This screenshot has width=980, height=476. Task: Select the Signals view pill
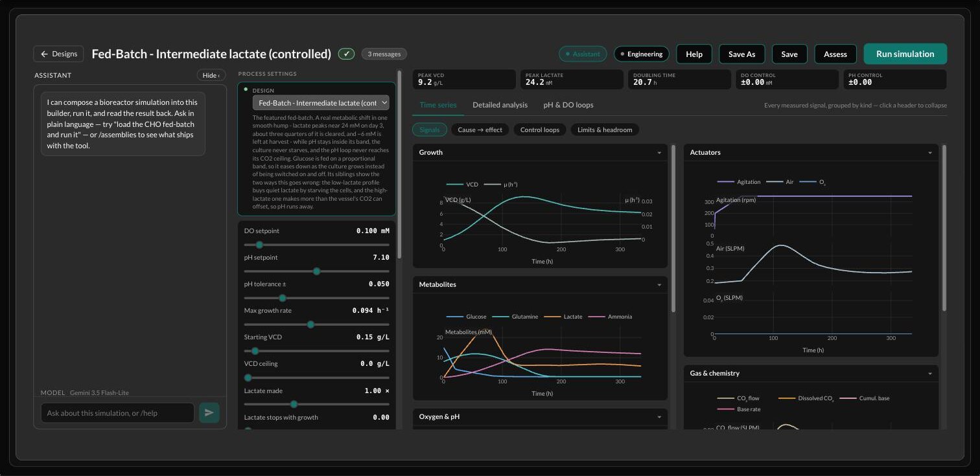point(429,130)
